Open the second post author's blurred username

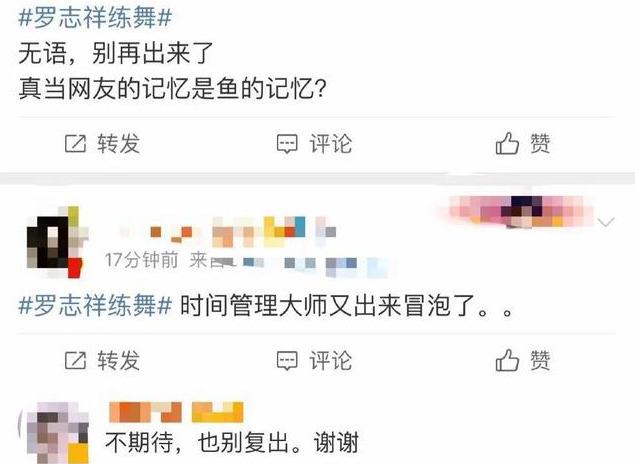pyautogui.click(x=227, y=232)
